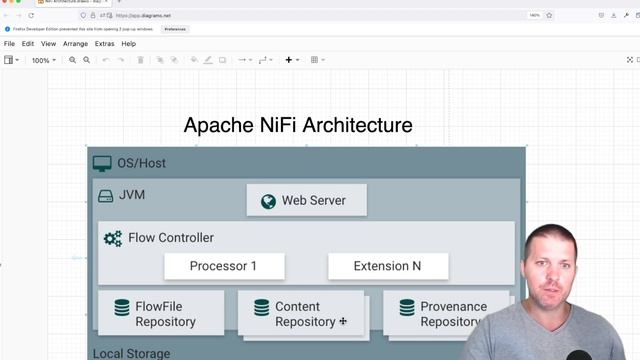Click the browser zoom 140% indicator

[534, 16]
